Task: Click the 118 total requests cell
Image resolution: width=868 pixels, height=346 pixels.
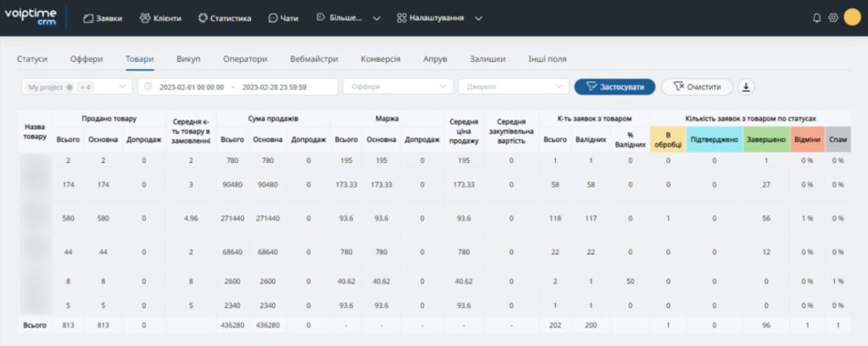Action: click(554, 218)
